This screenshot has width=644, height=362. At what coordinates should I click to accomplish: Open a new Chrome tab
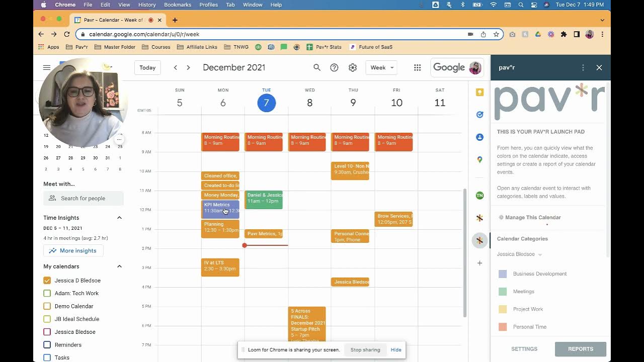click(175, 20)
